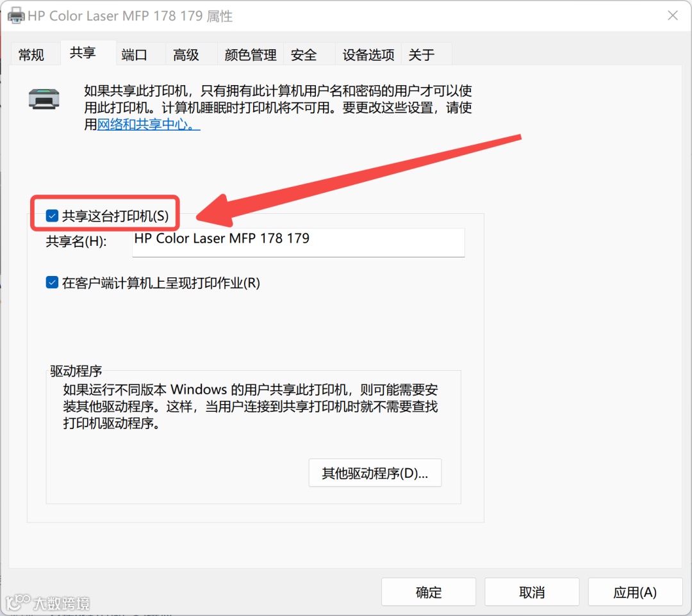Click the printer icon beside sharing description
This screenshot has width=692, height=616.
[44, 99]
